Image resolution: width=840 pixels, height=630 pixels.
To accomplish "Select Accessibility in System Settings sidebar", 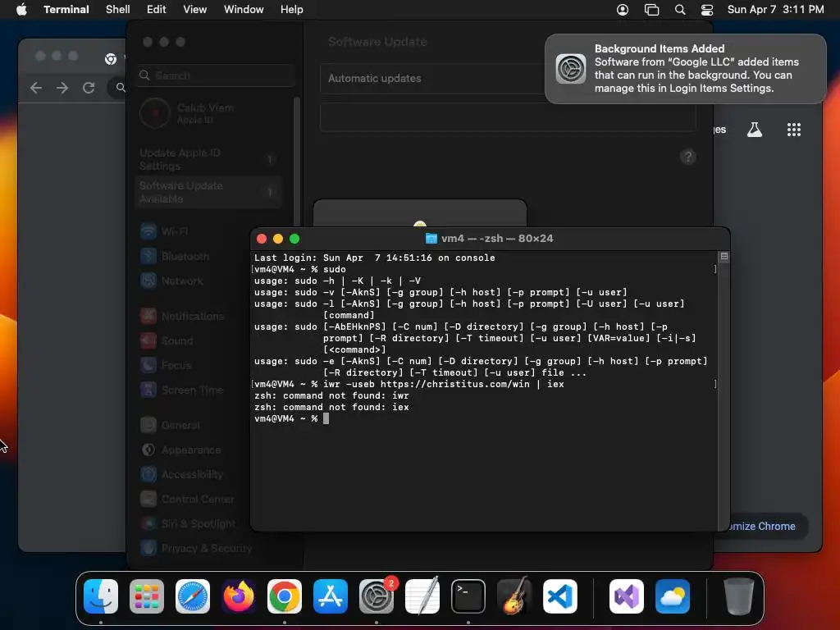I will pos(209,475).
